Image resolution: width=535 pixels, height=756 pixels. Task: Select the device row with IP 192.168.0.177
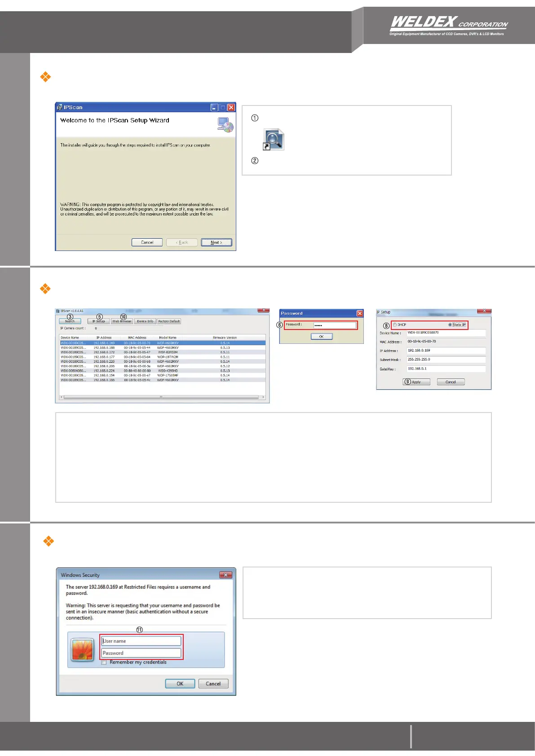(x=162, y=357)
